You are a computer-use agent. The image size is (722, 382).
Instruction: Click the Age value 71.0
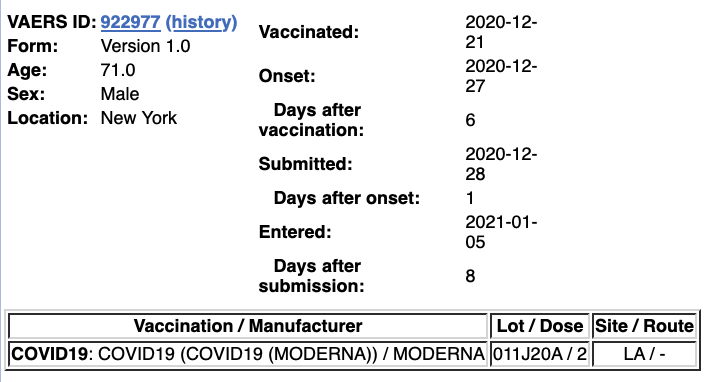118,70
